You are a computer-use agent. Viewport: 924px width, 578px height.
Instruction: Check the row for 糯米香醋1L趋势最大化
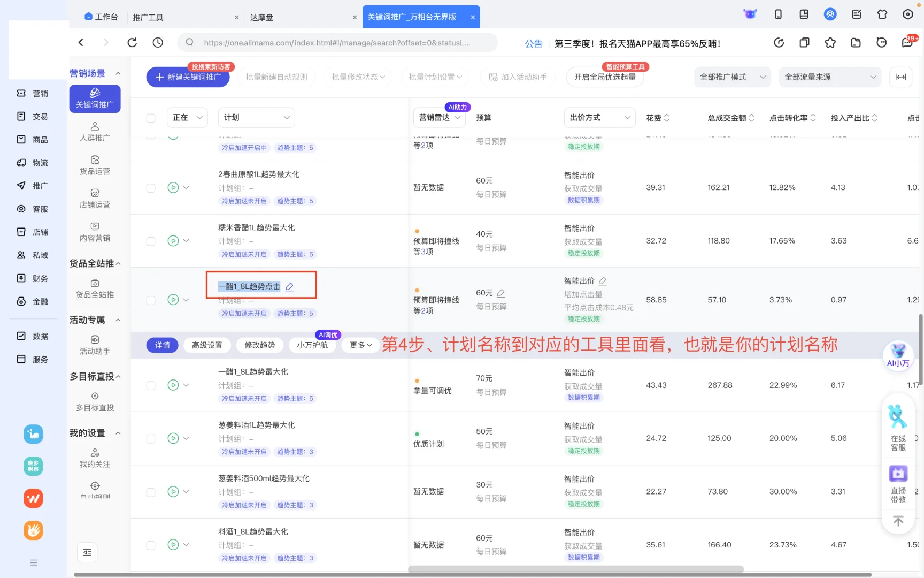(x=150, y=241)
